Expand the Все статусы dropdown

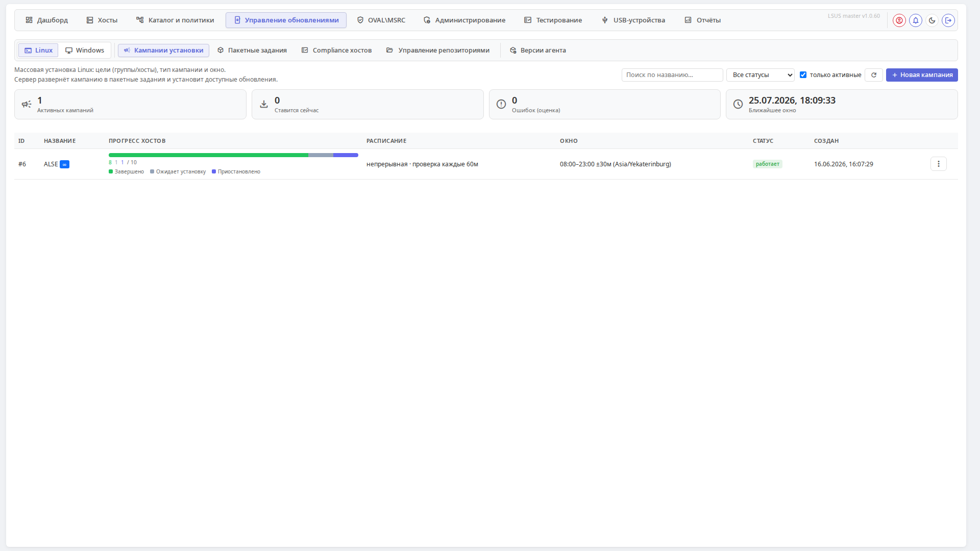[x=760, y=75]
